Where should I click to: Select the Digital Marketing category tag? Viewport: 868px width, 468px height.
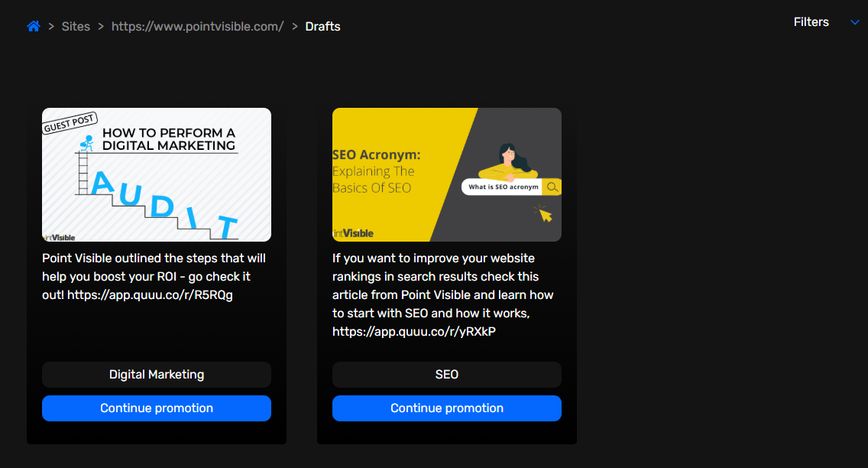pos(157,375)
